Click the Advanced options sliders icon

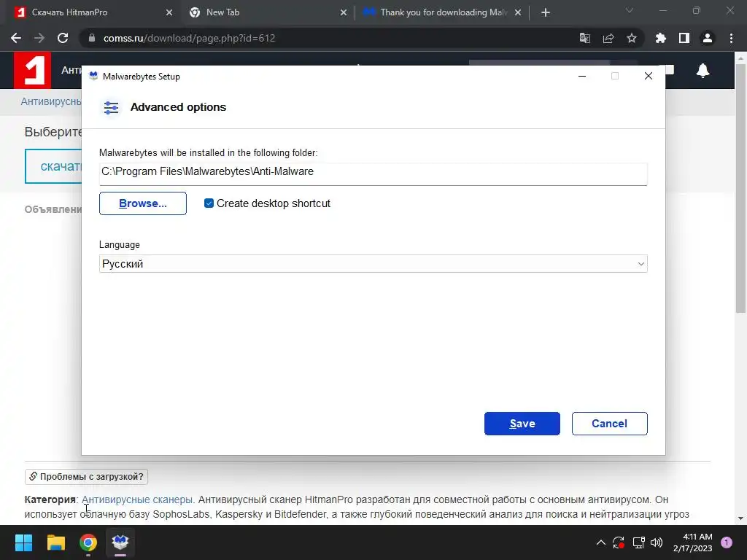click(x=111, y=108)
